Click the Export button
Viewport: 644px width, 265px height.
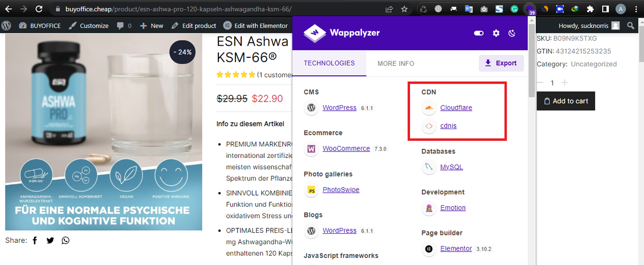point(501,63)
